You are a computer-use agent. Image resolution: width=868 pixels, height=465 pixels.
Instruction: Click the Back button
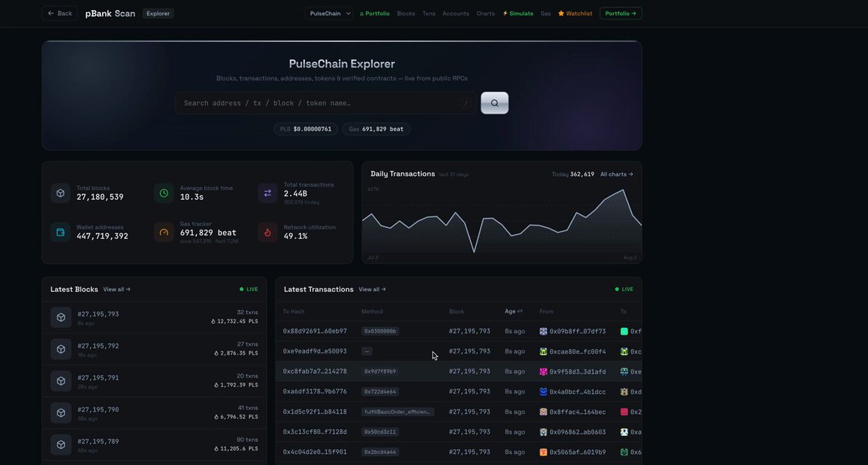[x=60, y=13]
